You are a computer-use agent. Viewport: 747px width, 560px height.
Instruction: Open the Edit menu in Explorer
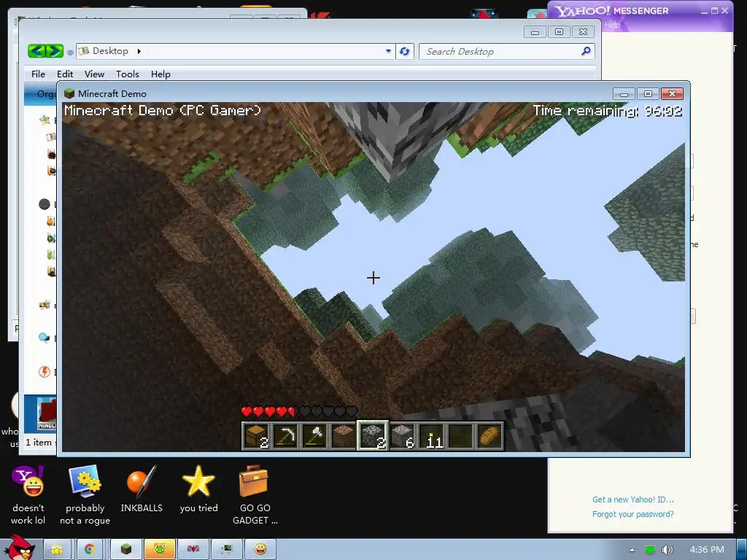(x=65, y=74)
